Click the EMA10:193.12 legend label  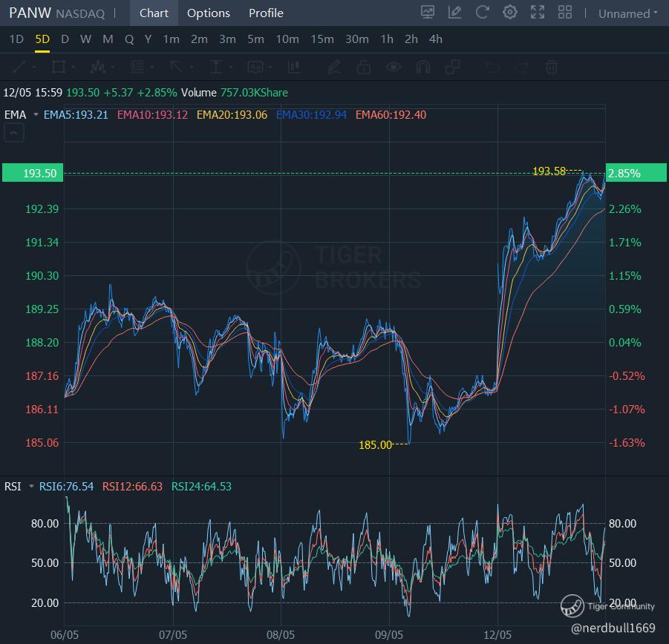pyautogui.click(x=152, y=115)
